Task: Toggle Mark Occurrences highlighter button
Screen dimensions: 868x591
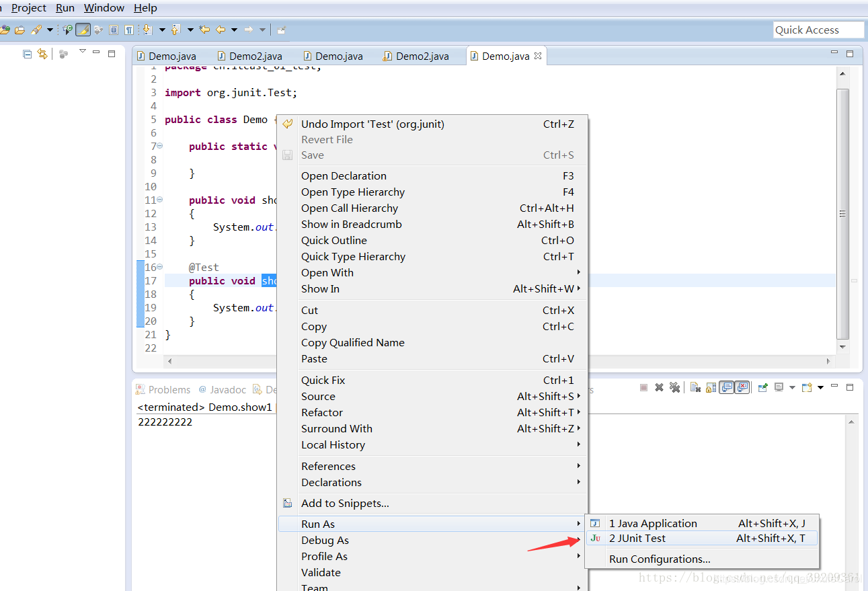Action: pos(83,30)
